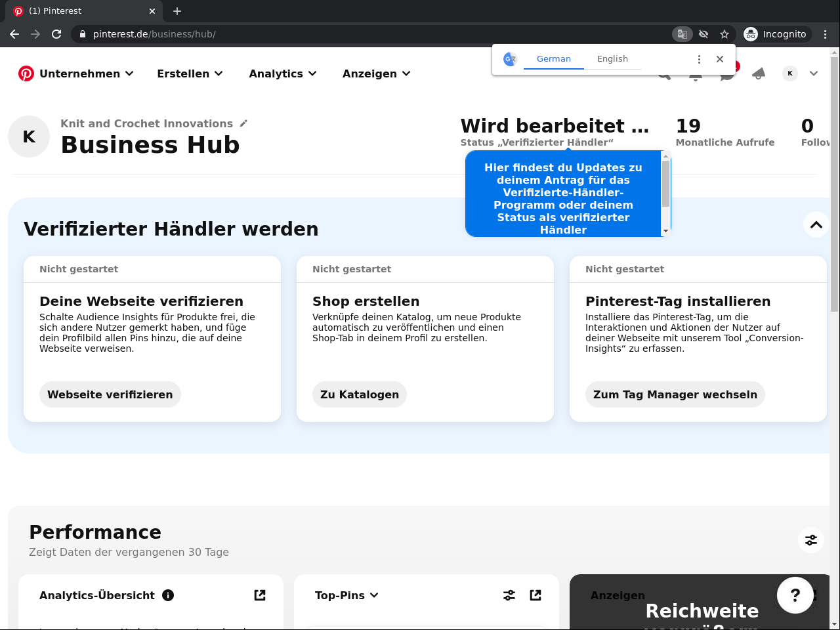Image resolution: width=840 pixels, height=630 pixels.
Task: Click Zum Tag Manager wechseln
Action: click(675, 394)
